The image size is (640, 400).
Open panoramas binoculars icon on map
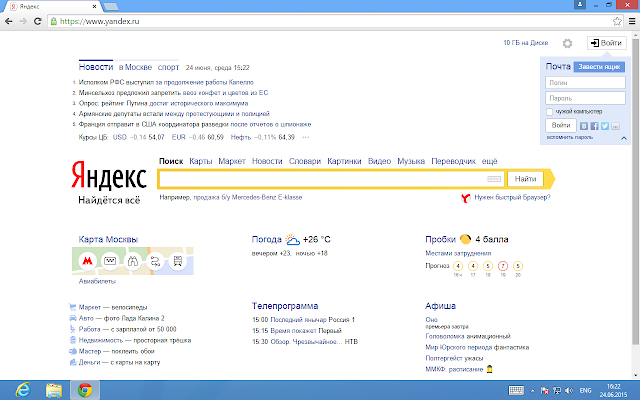coord(133,261)
